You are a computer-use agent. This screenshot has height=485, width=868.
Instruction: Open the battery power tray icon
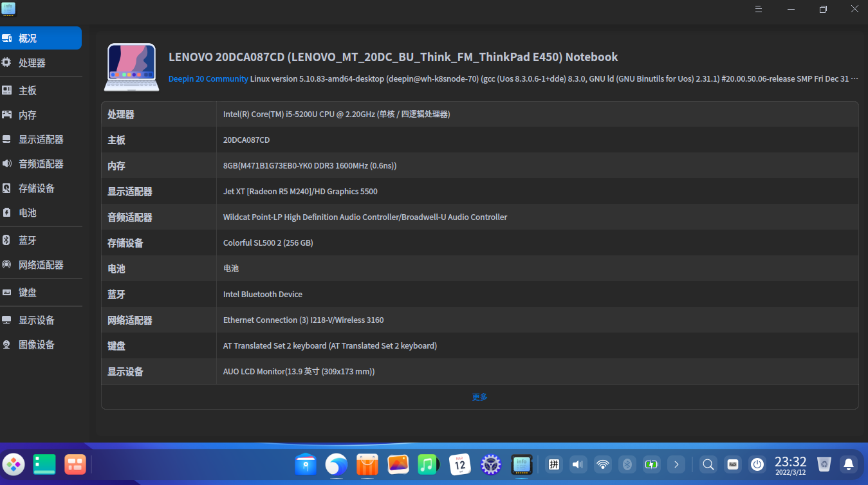point(652,464)
